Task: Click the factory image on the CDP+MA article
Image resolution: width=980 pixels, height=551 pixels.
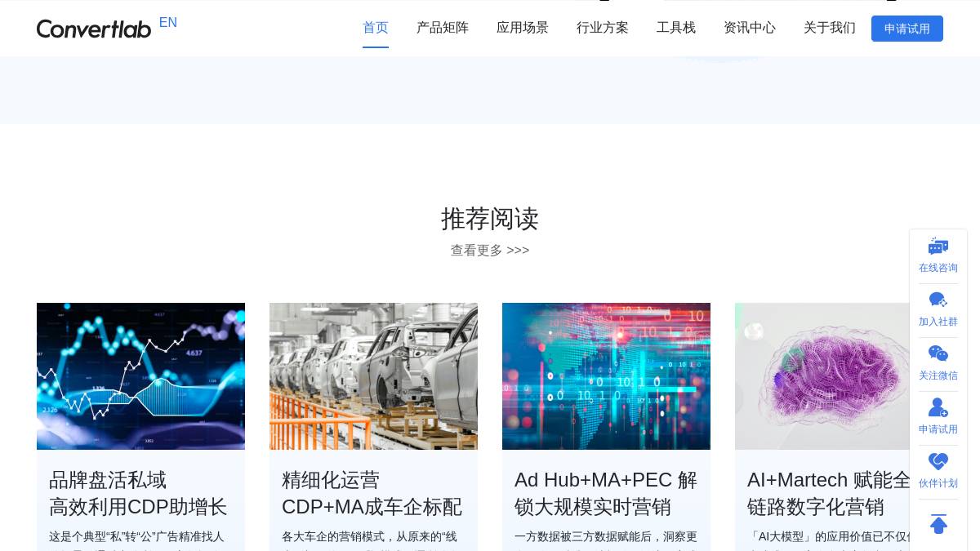Action: click(x=373, y=375)
